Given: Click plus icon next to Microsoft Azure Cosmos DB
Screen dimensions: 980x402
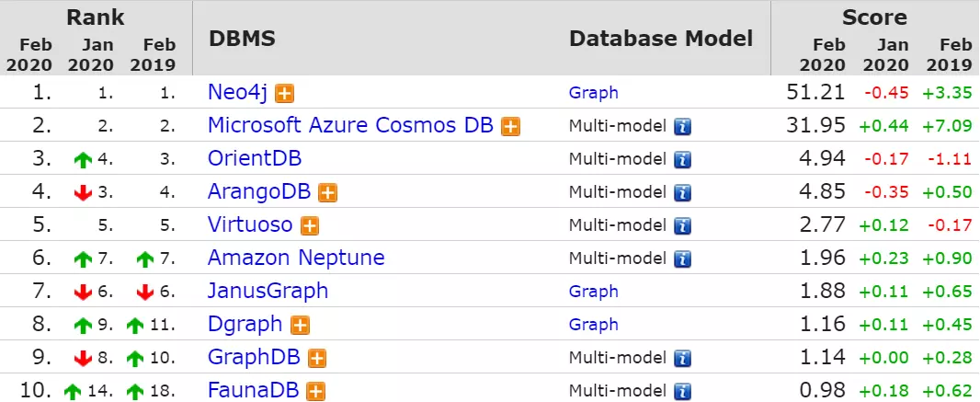Looking at the screenshot, I should tap(510, 126).
